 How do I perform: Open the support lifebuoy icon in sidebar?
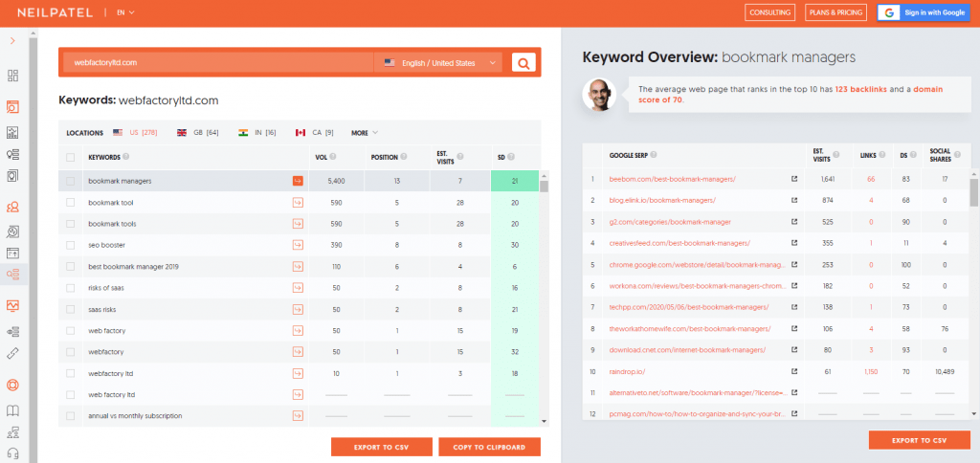click(12, 385)
